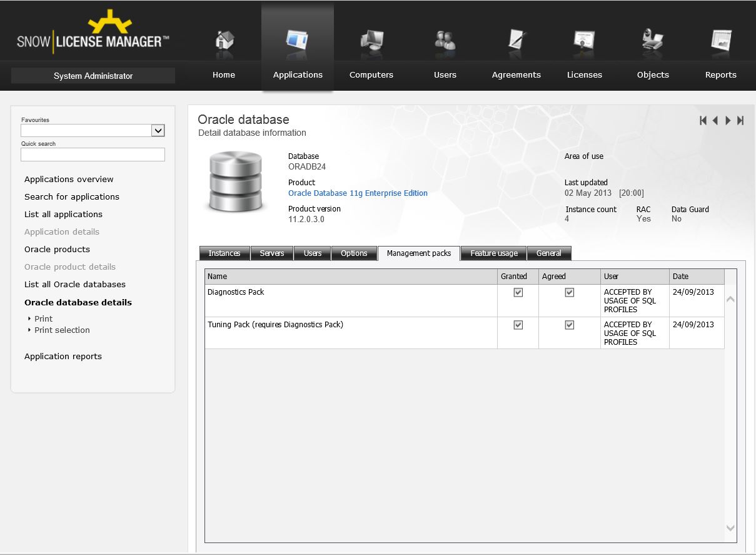Go to Applications overview

click(x=69, y=179)
